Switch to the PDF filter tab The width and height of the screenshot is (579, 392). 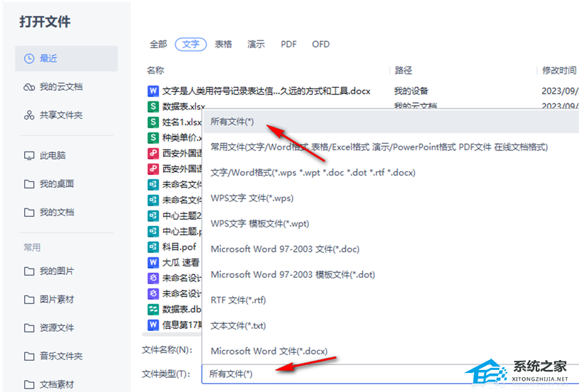coord(288,45)
